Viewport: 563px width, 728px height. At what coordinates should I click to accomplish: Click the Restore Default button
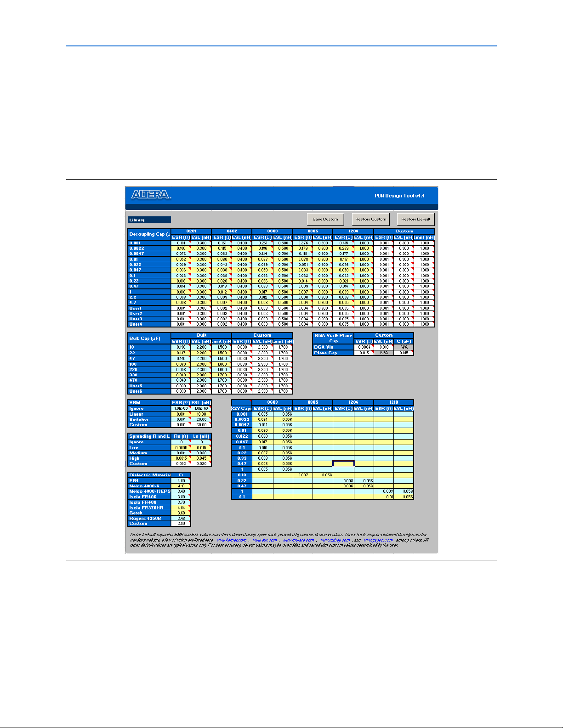415,219
